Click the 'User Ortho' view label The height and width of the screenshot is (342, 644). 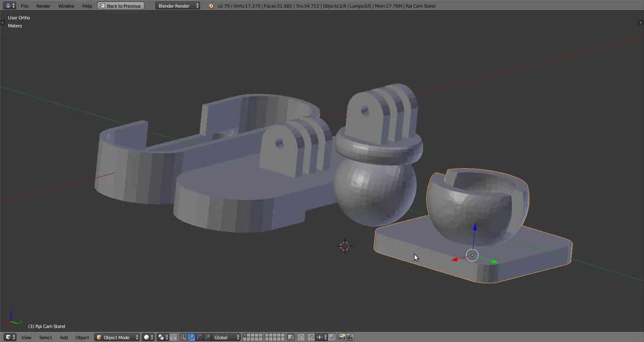click(19, 18)
